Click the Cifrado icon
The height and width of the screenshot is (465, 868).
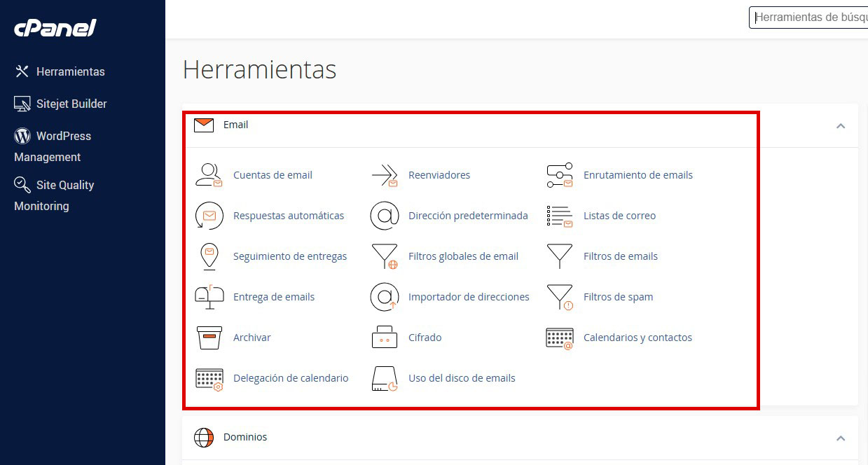click(x=384, y=338)
